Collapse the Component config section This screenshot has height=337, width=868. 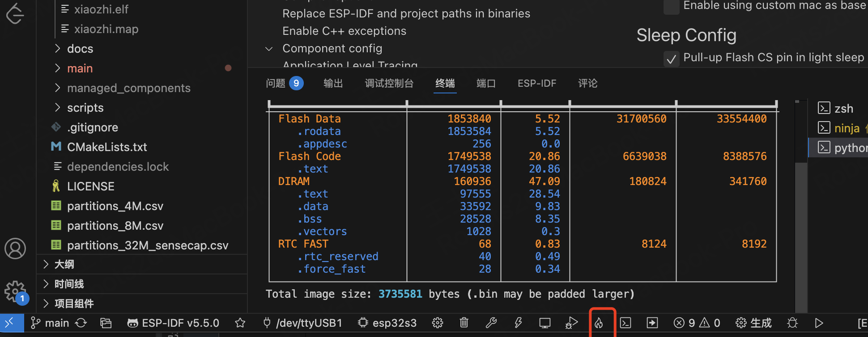tap(269, 49)
